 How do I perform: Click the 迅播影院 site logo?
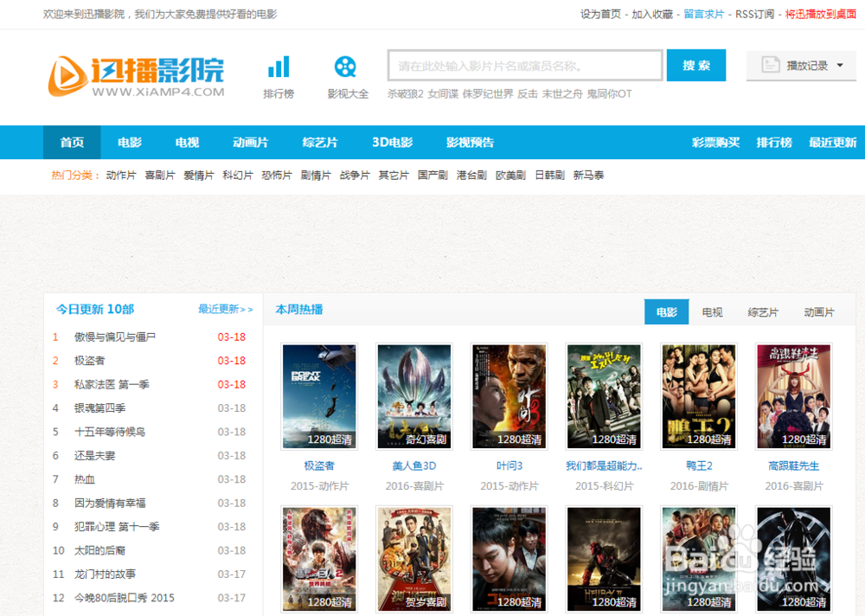pyautogui.click(x=137, y=75)
